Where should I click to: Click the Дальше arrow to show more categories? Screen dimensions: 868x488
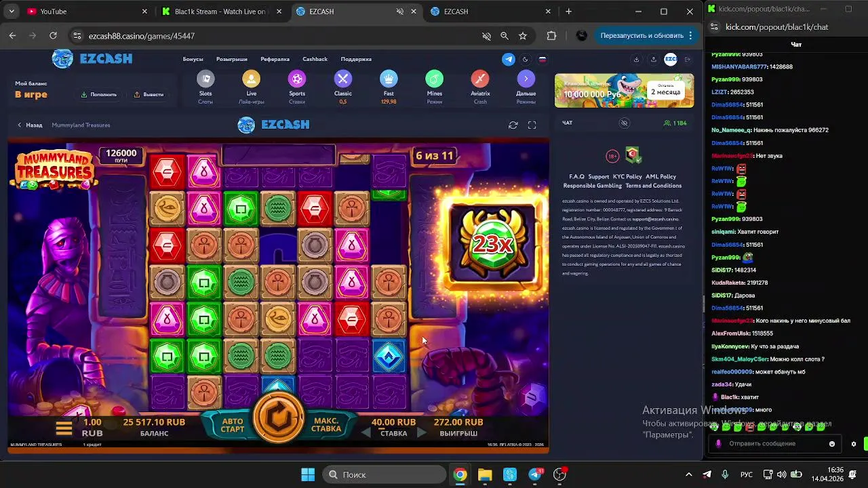(526, 79)
